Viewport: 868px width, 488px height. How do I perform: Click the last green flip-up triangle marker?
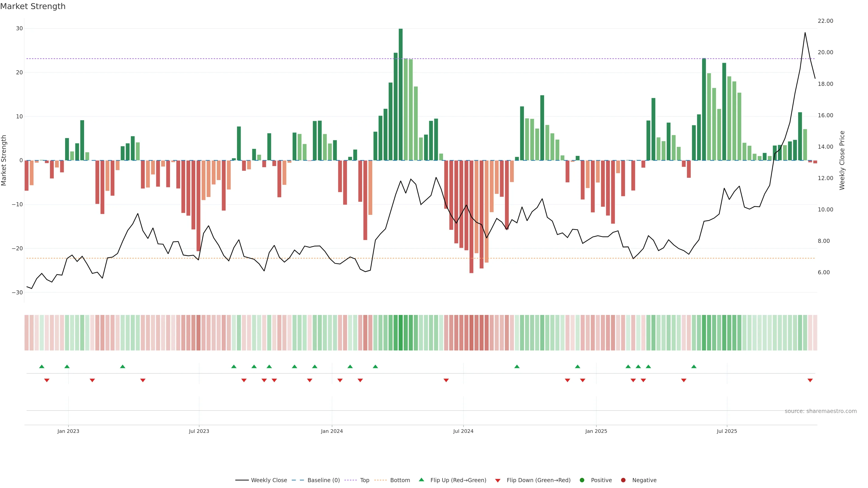pyautogui.click(x=694, y=366)
